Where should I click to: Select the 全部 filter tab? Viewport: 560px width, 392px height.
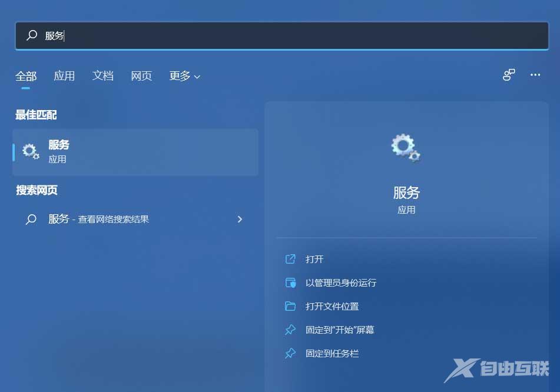click(26, 75)
